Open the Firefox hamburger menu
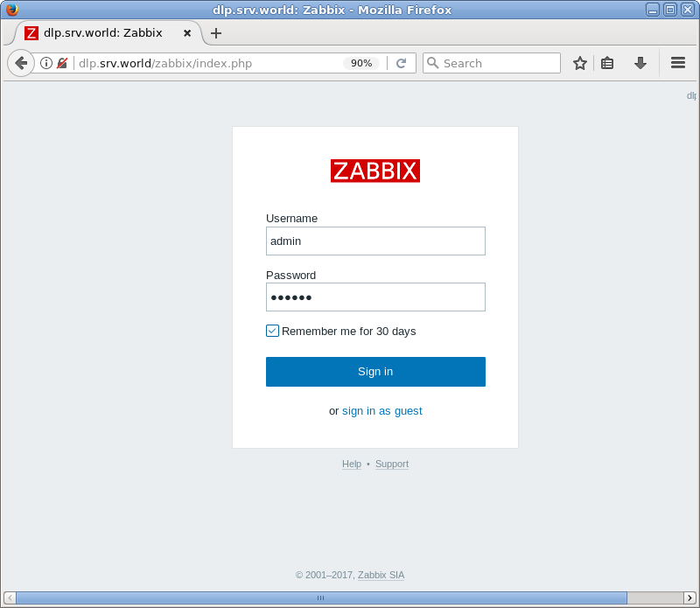This screenshot has width=700, height=608. pos(677,63)
